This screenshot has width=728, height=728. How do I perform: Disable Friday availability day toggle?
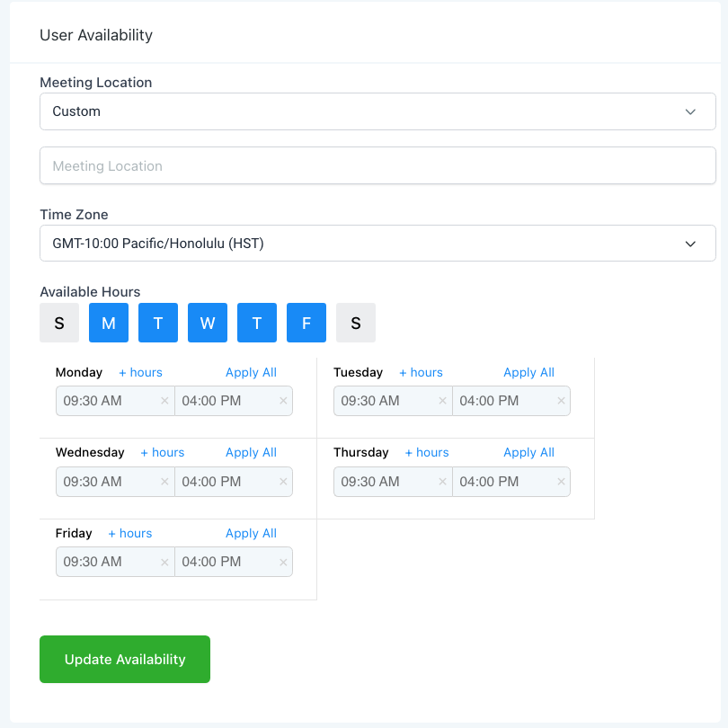306,323
